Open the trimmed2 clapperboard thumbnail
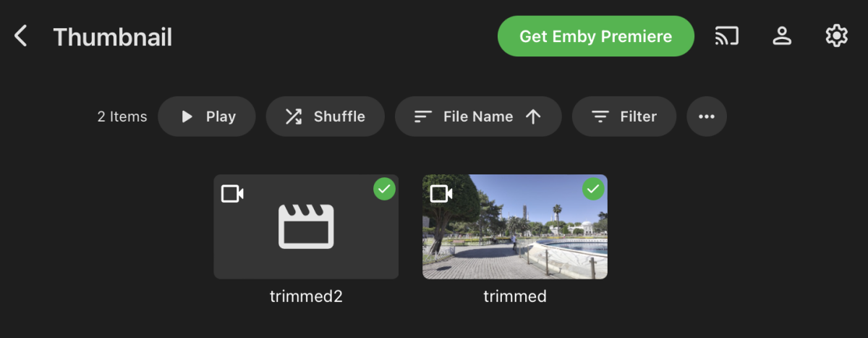This screenshot has height=338, width=868. (x=306, y=227)
